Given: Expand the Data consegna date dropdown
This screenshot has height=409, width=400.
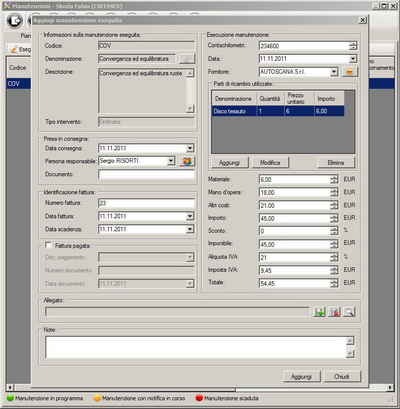Looking at the screenshot, I should (190, 148).
